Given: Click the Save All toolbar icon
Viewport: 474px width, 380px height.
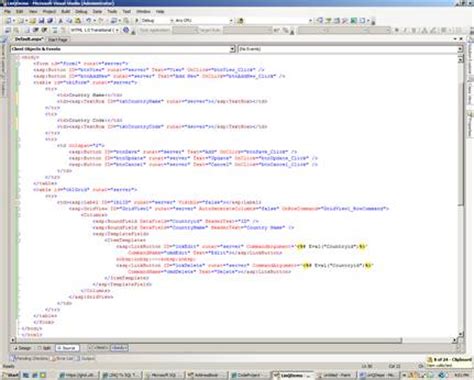Looking at the screenshot, I should (x=50, y=21).
